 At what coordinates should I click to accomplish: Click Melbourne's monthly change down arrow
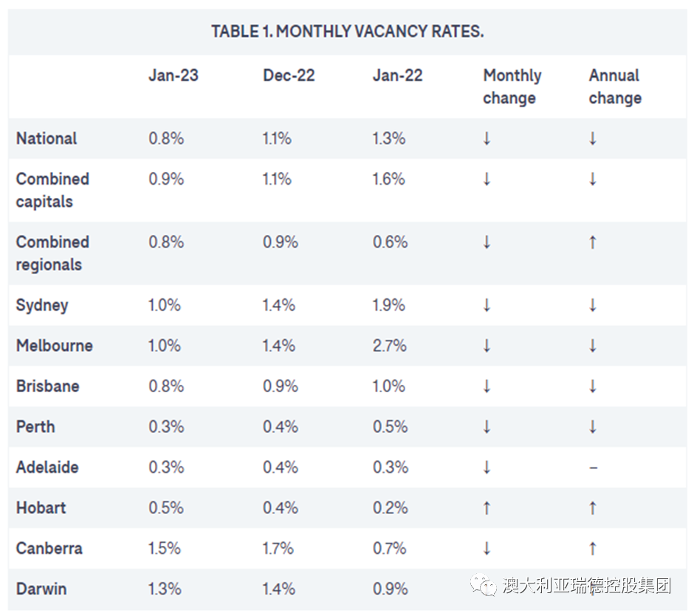coord(487,346)
